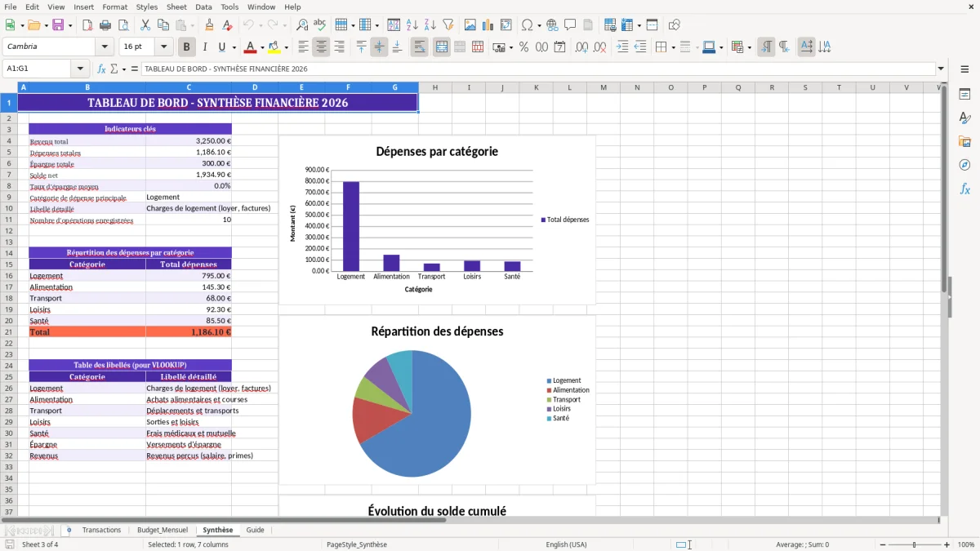Click the Increase Indent icon
This screenshot has width=980, height=551.
622,47
